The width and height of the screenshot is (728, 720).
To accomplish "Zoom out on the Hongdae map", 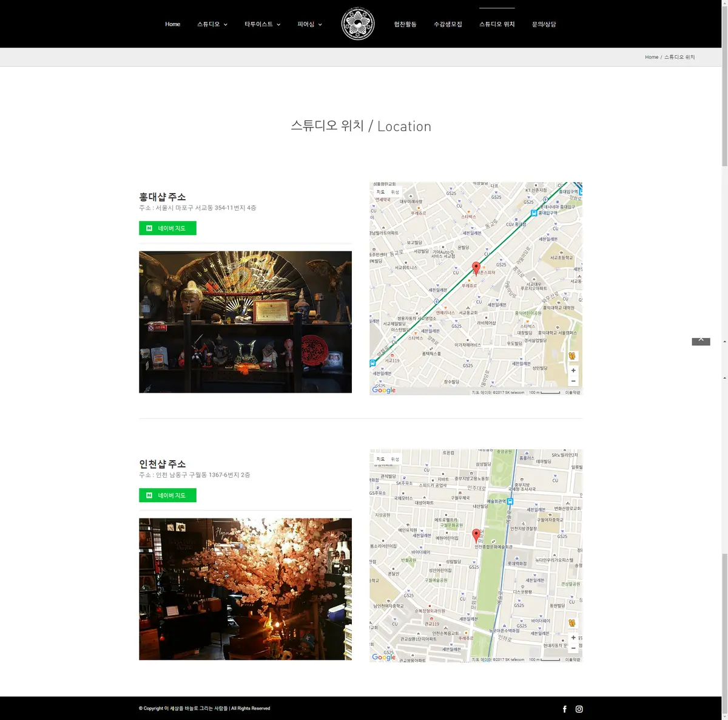I will pos(573,381).
